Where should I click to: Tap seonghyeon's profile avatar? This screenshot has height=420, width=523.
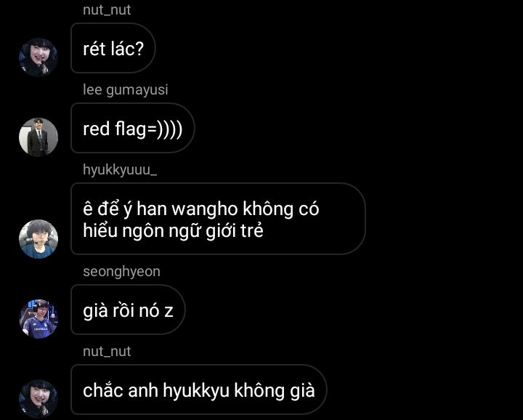38,318
